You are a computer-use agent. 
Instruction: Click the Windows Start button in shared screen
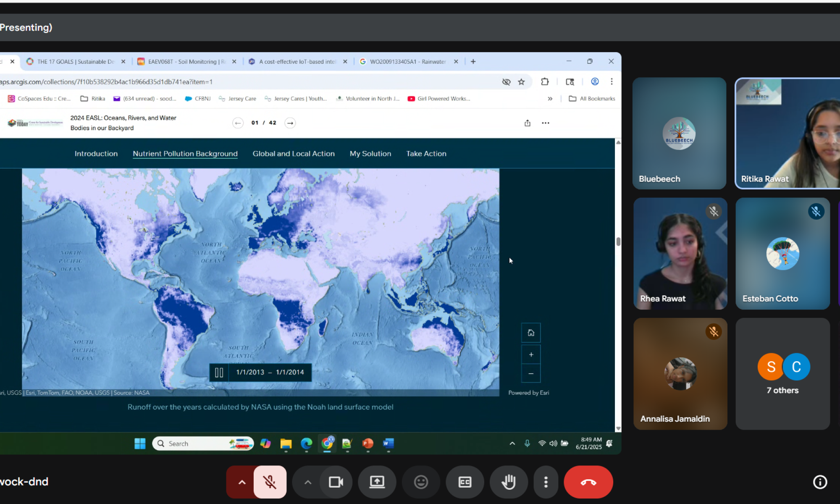(x=140, y=444)
